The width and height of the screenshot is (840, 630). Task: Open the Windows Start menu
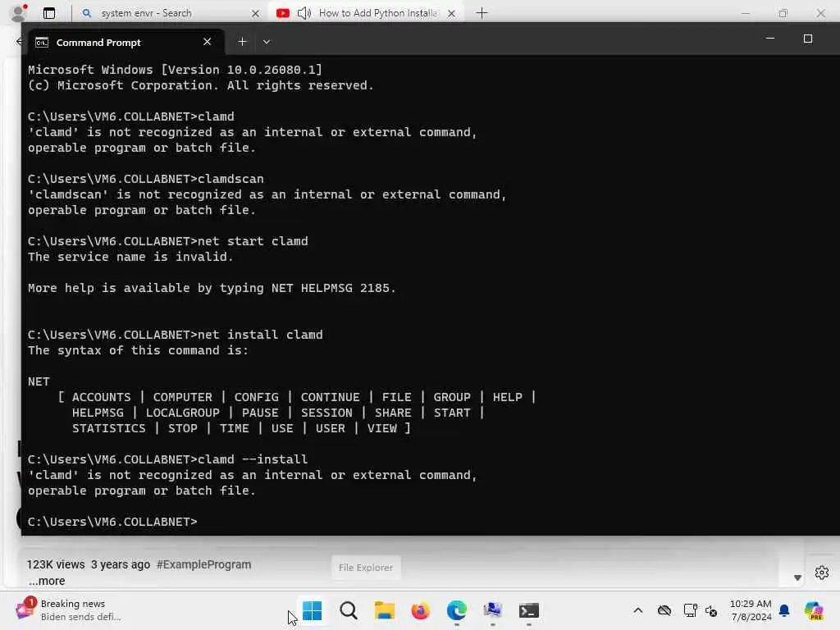tap(312, 610)
